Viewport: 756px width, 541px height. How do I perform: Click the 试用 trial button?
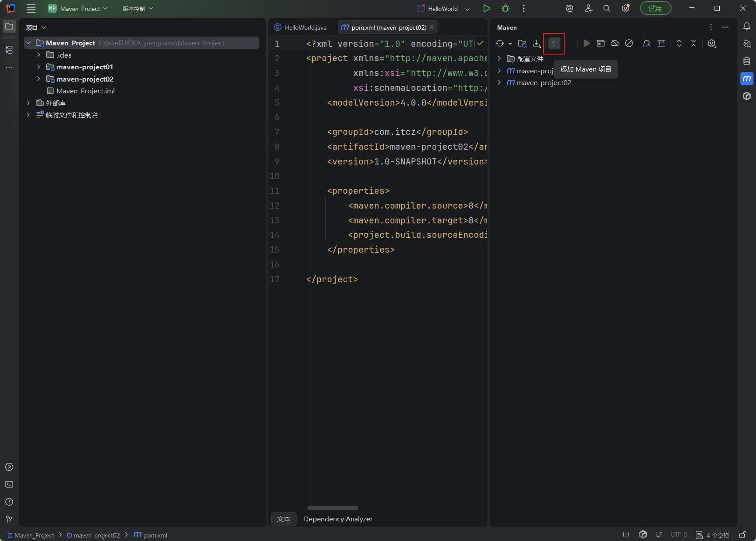656,8
